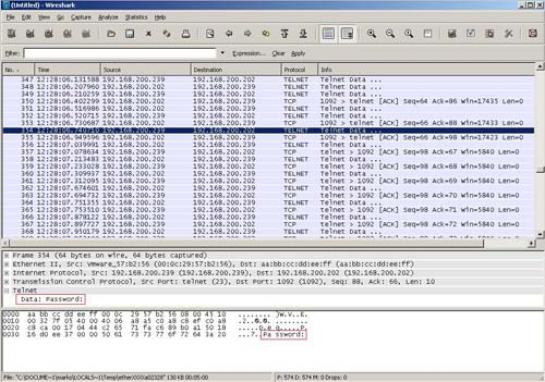Screen dimensions: 545x382
Task: Save the capture file as
Action: click(130, 34)
